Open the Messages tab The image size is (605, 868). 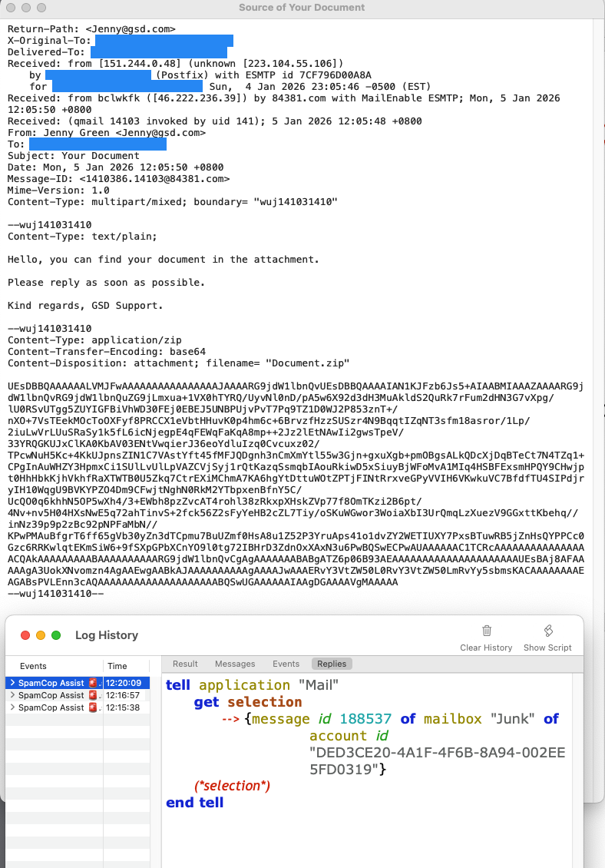click(235, 664)
